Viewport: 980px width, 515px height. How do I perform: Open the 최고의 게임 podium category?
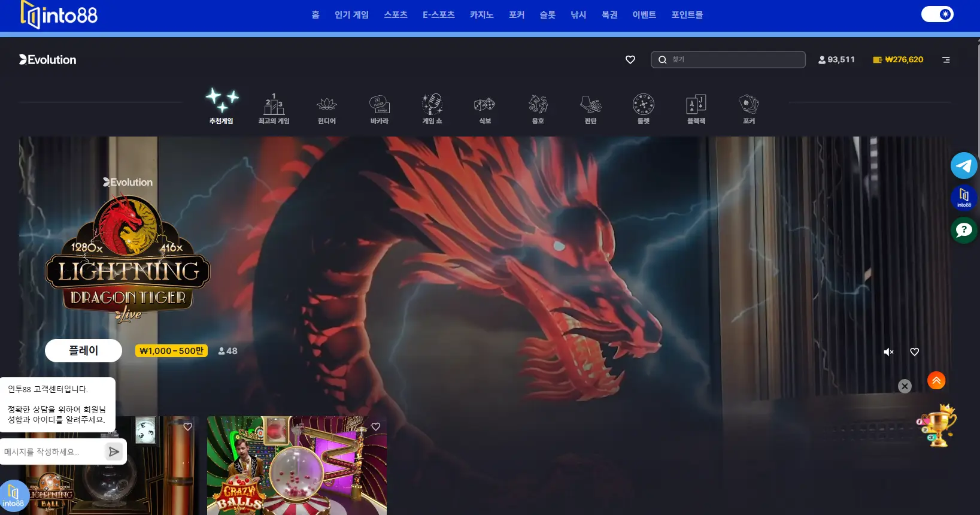pos(274,105)
